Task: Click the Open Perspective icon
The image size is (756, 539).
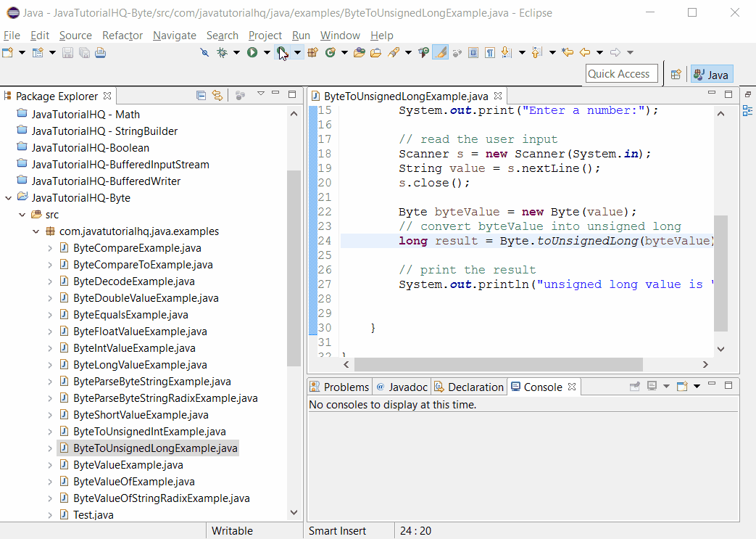Action: [676, 74]
